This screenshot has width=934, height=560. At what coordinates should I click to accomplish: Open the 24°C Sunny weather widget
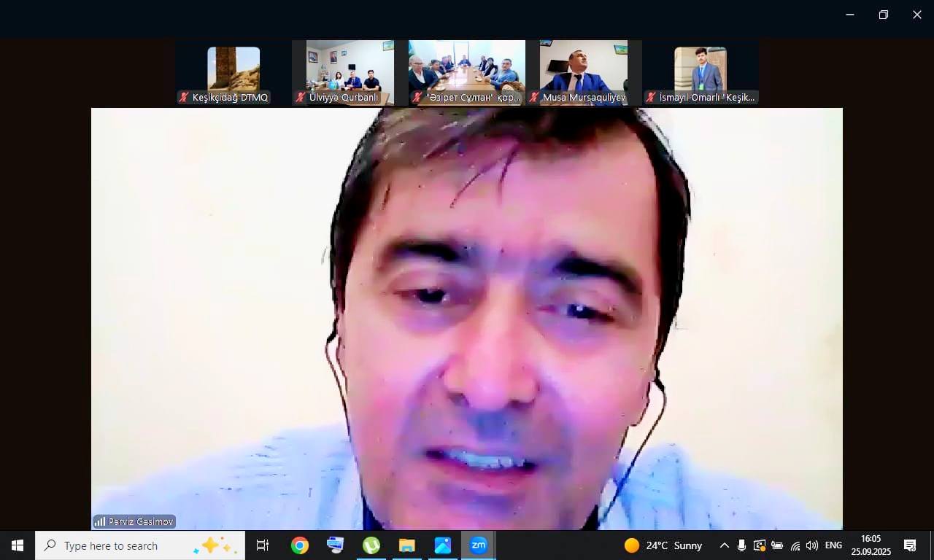[x=663, y=545]
